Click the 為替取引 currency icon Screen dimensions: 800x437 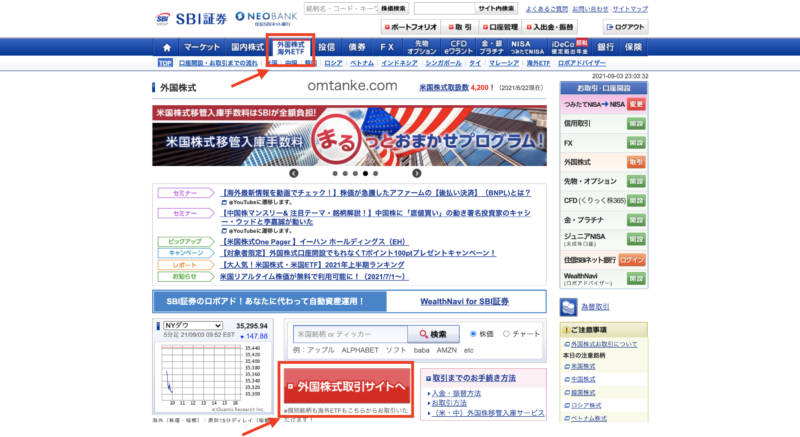pos(568,307)
